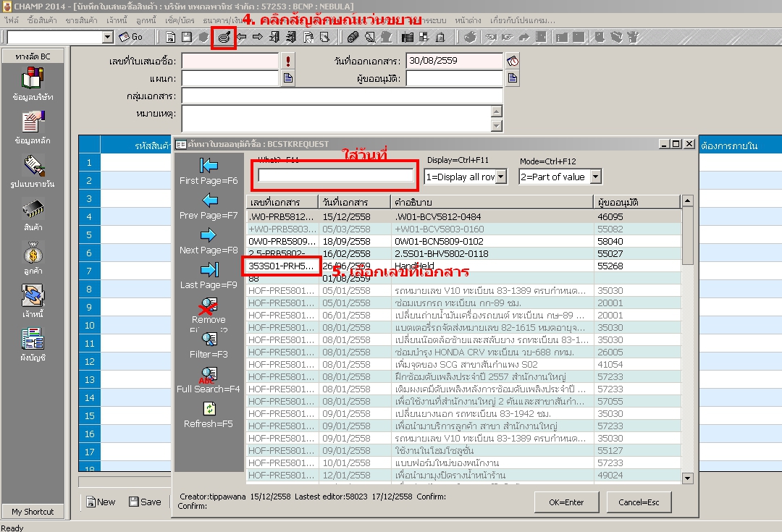Open the Display all rows dropdown
Screen dimensions: 782x532
(501, 177)
